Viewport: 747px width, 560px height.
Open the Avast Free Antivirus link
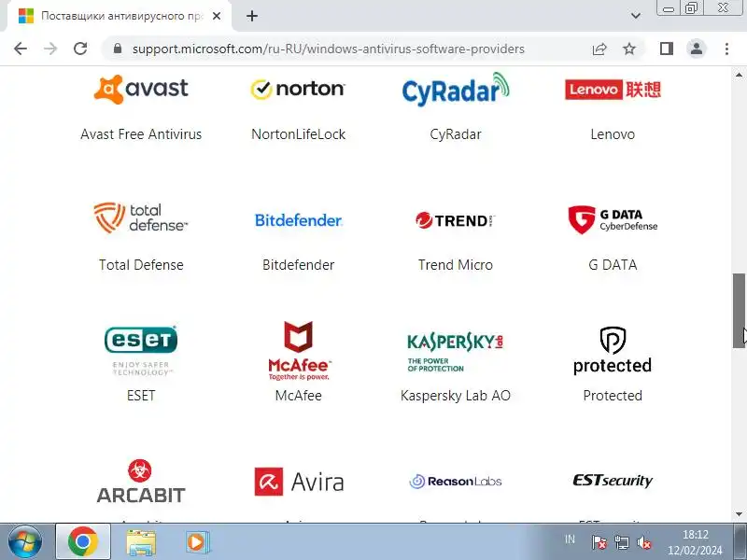[x=141, y=134]
